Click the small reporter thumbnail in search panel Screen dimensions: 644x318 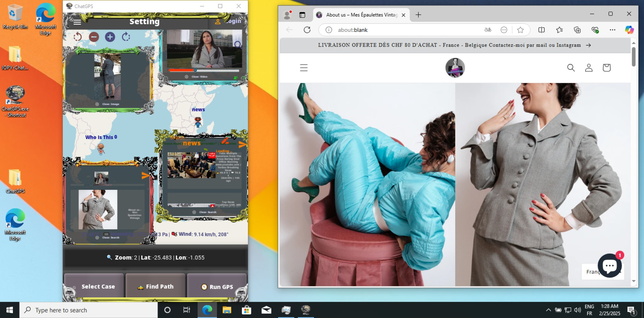pyautogui.click(x=101, y=178)
